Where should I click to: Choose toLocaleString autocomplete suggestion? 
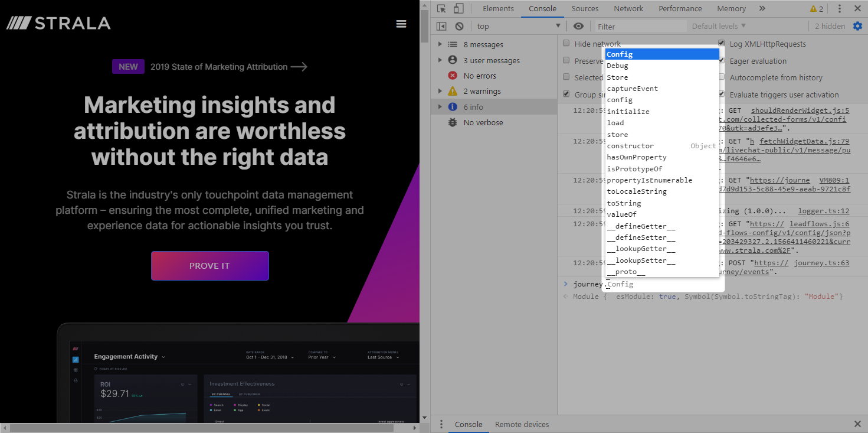[x=662, y=191]
